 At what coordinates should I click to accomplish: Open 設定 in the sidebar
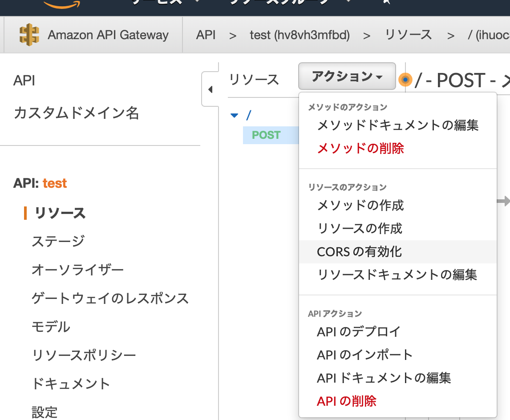click(x=45, y=412)
